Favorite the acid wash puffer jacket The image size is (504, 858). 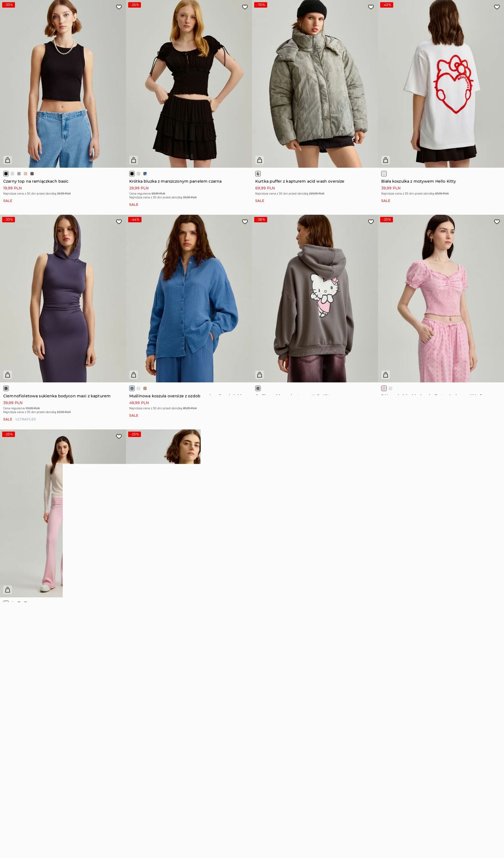point(371,7)
